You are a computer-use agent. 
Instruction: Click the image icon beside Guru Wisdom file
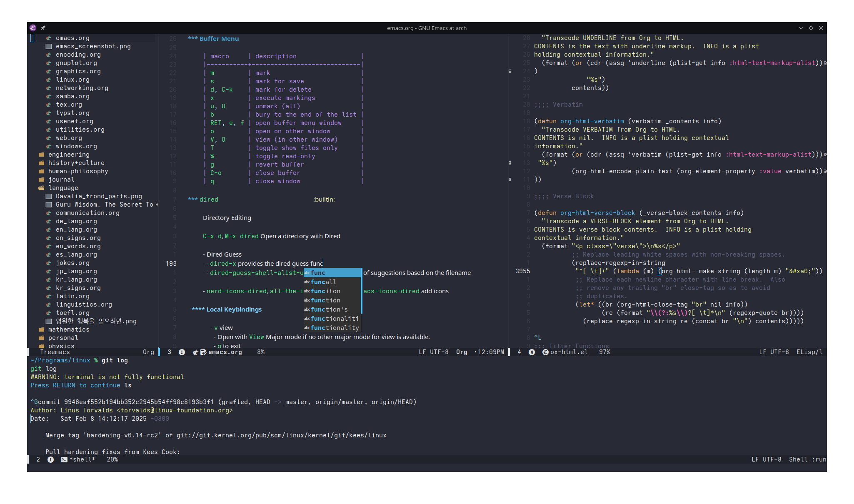point(49,205)
